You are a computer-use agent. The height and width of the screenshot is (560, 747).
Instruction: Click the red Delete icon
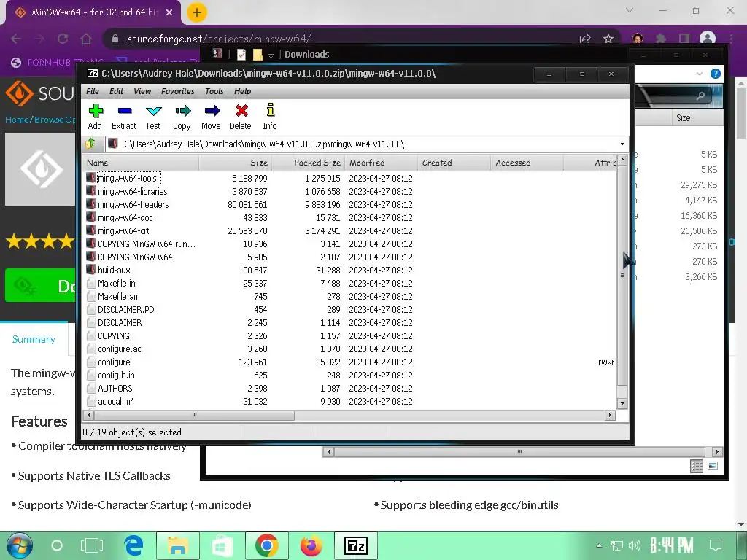click(241, 117)
